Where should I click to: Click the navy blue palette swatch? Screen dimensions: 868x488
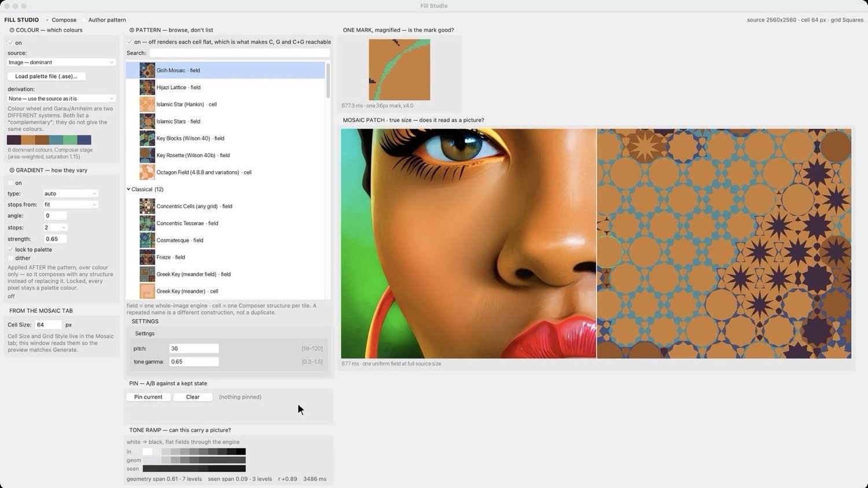pyautogui.click(x=84, y=140)
